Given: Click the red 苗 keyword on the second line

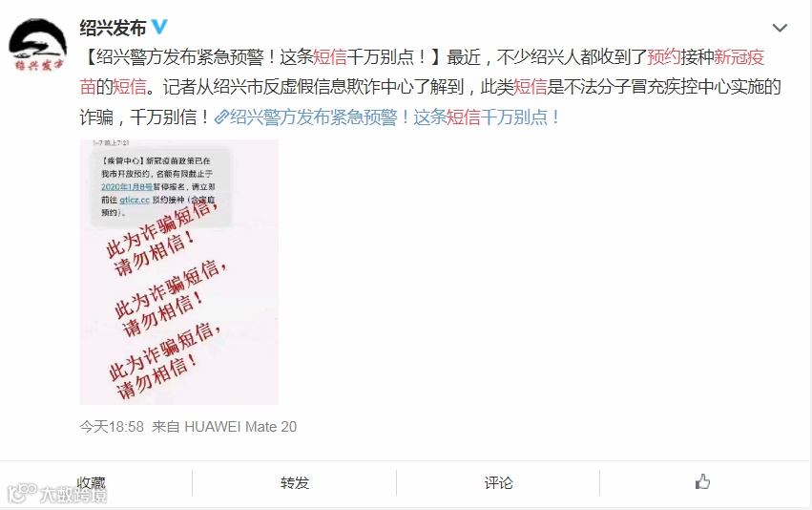Looking at the screenshot, I should point(88,87).
